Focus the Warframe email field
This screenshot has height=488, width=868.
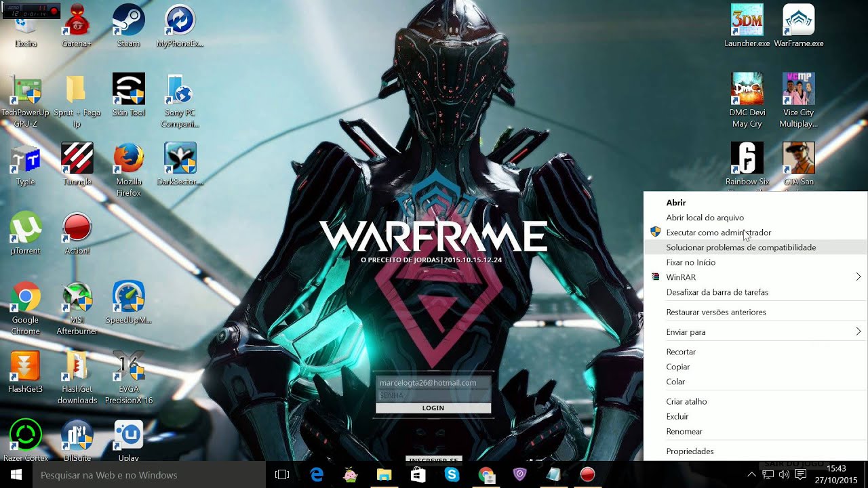[433, 382]
